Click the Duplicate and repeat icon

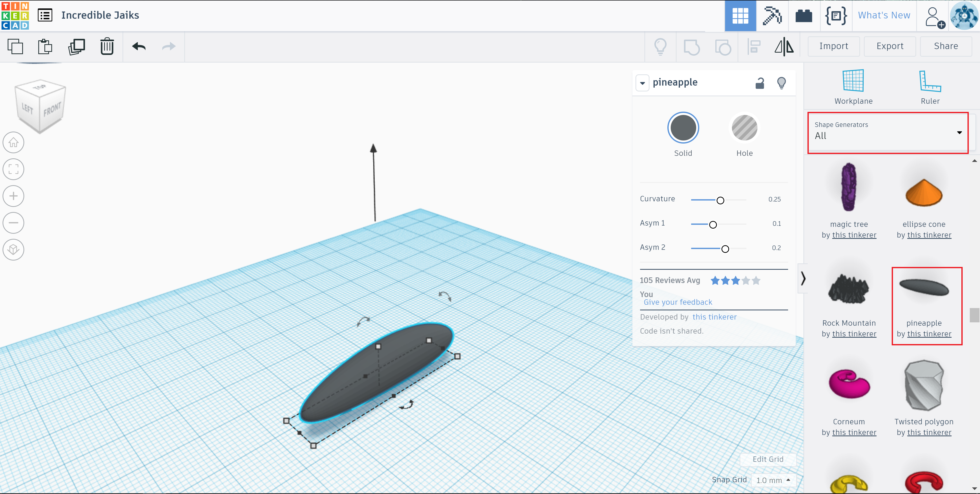point(77,46)
